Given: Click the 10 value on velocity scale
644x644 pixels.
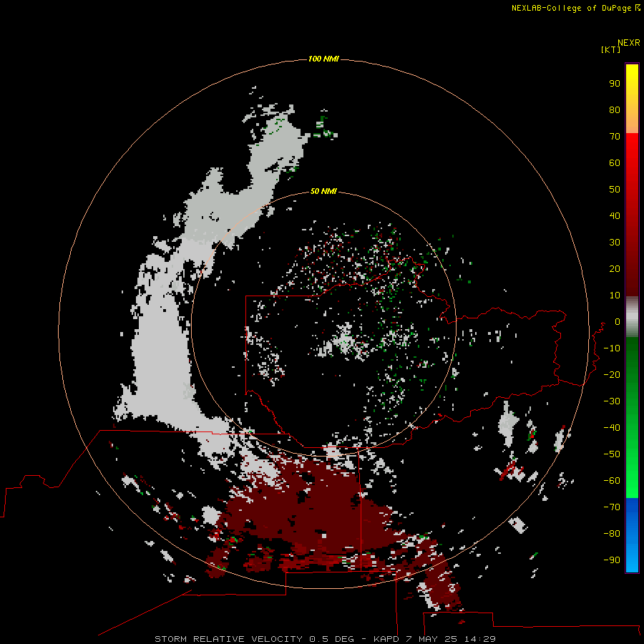Looking at the screenshot, I should [x=615, y=296].
